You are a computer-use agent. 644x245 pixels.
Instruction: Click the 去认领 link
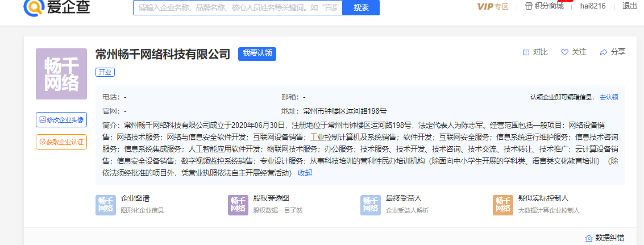click(609, 97)
